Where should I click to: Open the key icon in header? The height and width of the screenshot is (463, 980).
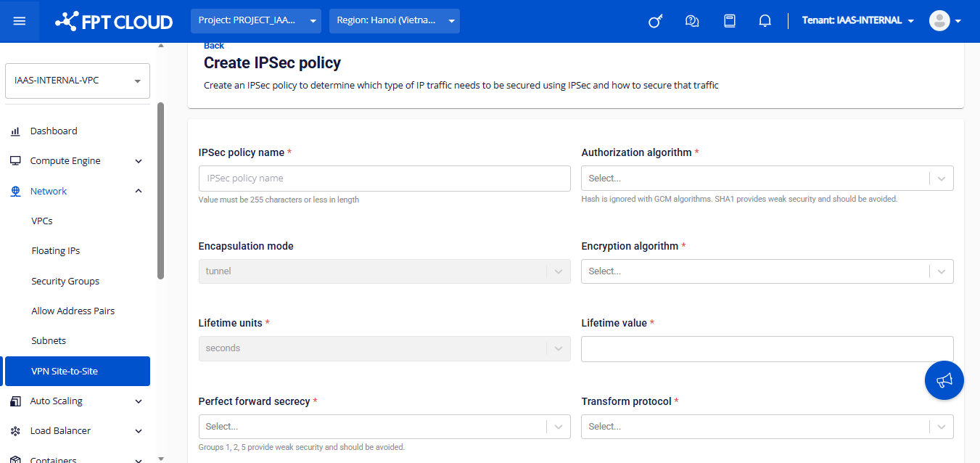point(655,21)
